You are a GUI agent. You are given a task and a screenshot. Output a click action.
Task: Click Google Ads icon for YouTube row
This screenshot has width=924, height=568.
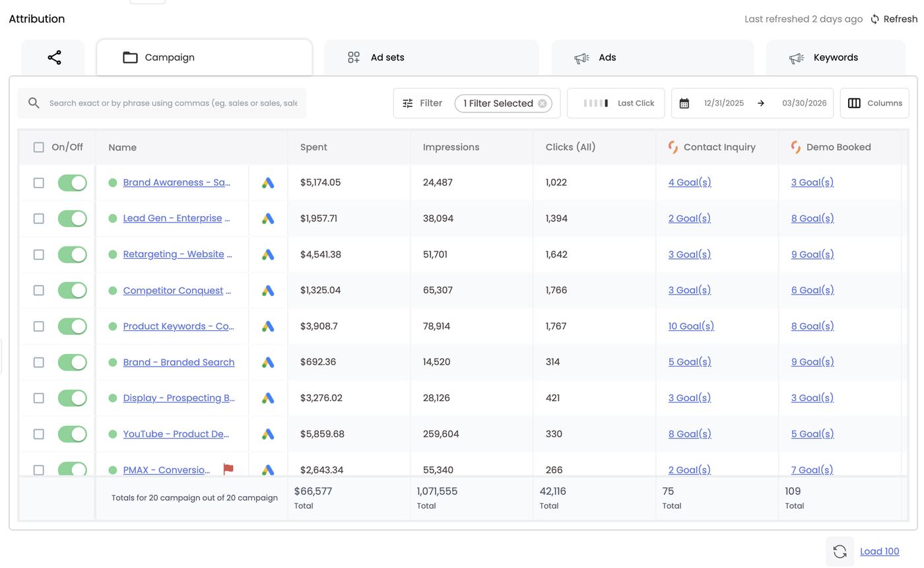click(267, 435)
